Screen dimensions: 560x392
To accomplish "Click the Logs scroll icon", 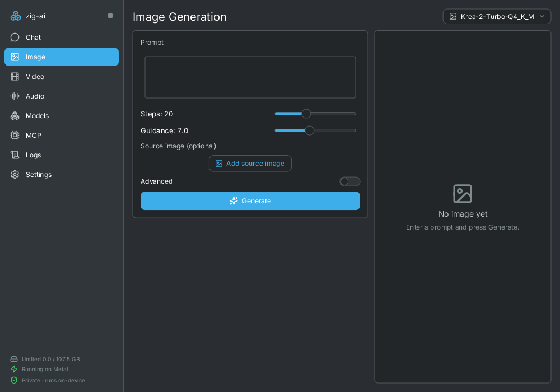I will coord(15,155).
